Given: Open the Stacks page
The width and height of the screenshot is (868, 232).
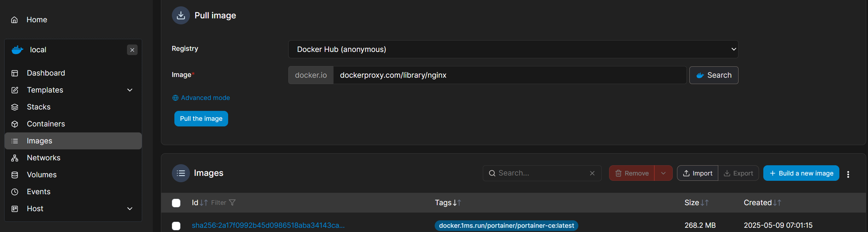Looking at the screenshot, I should point(39,107).
